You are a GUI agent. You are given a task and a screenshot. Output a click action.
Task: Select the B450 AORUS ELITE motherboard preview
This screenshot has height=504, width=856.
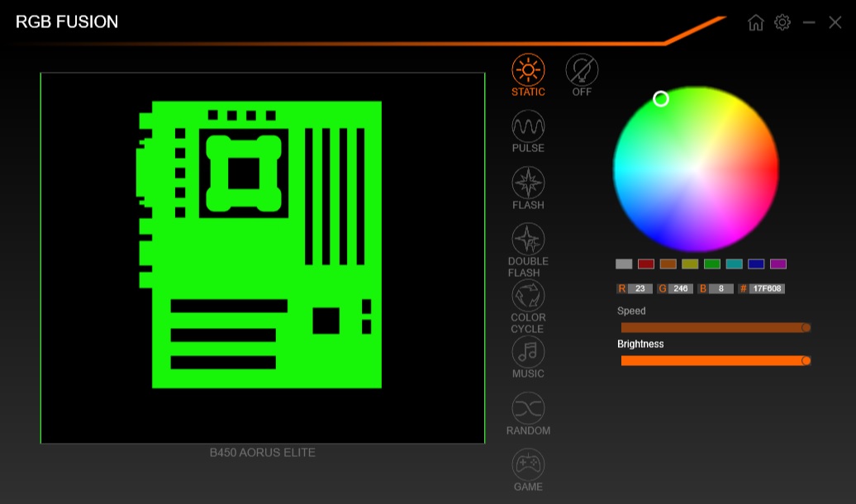[x=261, y=258]
